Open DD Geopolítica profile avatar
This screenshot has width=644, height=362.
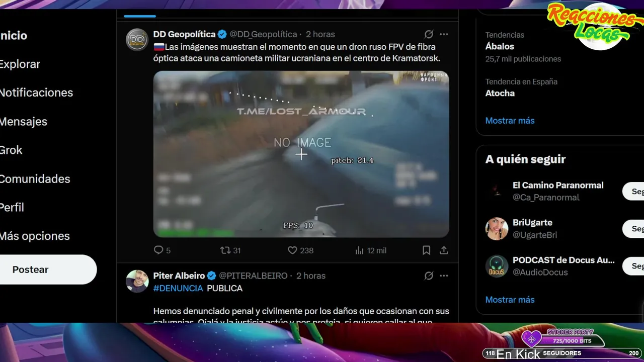137,40
